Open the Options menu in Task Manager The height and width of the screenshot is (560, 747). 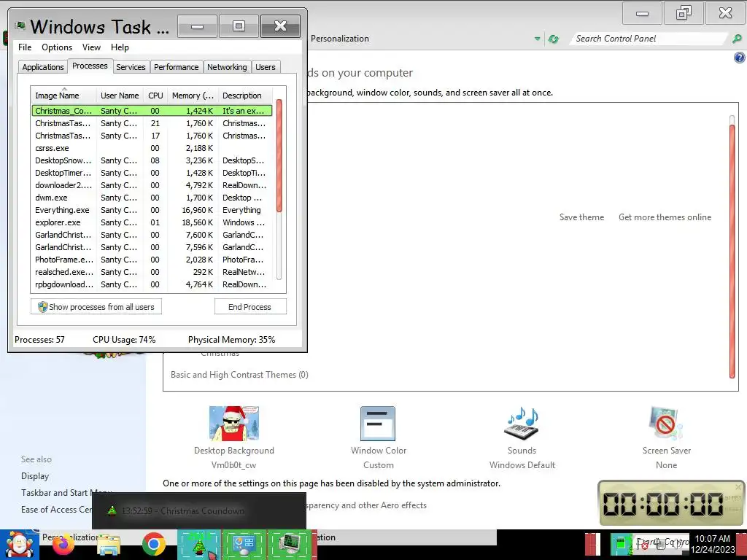[x=57, y=47]
